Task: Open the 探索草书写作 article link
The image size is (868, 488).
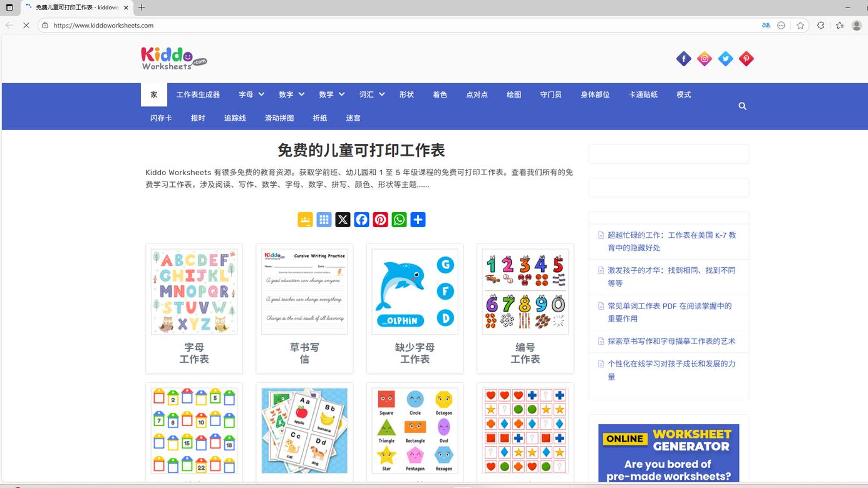Action: tap(671, 341)
